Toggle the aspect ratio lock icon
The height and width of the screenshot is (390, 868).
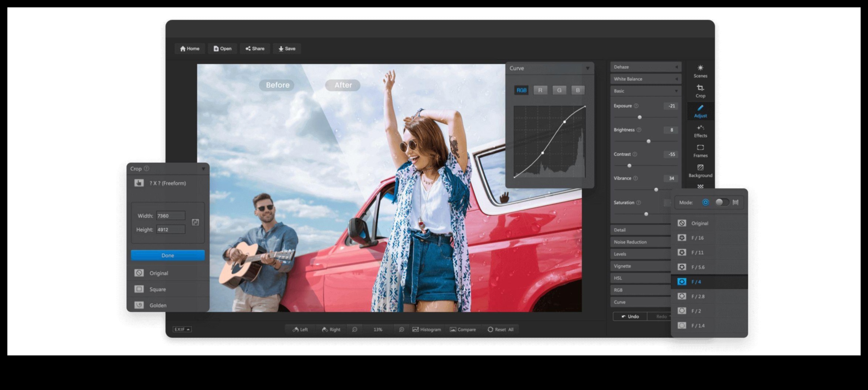pyautogui.click(x=195, y=222)
